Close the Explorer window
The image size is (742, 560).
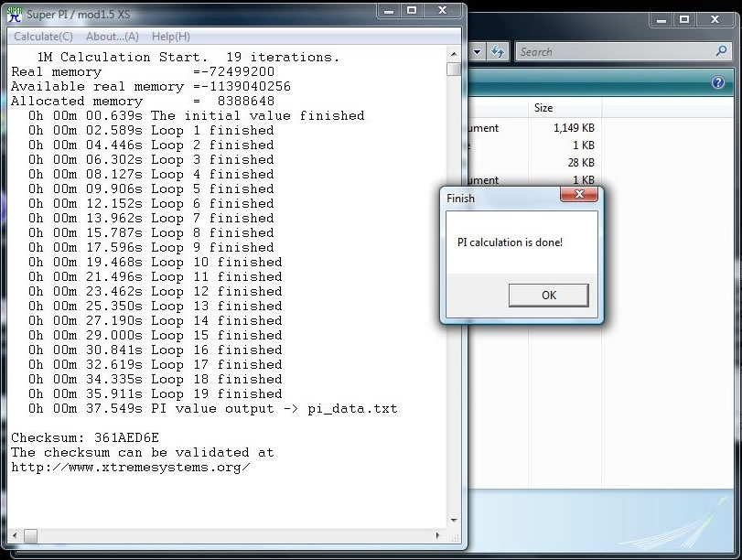(x=715, y=19)
